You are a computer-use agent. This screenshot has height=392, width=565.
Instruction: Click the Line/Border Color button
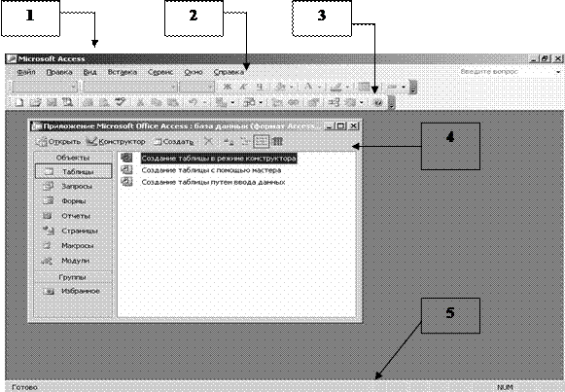(x=335, y=87)
